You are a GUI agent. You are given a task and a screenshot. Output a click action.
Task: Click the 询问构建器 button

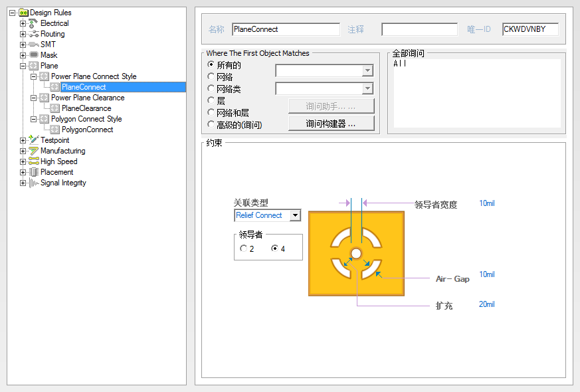[332, 122]
